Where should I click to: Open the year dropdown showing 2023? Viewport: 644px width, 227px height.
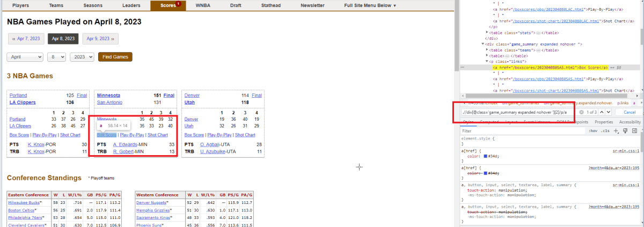(82, 57)
